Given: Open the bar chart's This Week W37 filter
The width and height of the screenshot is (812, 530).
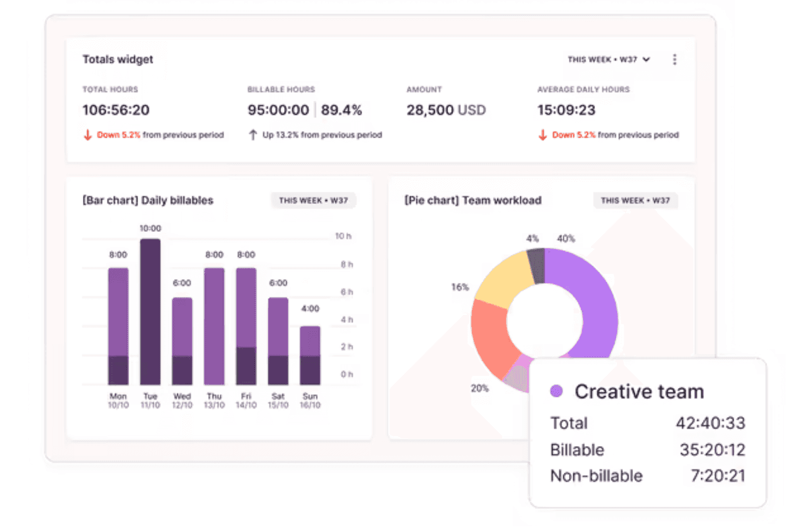Looking at the screenshot, I should (x=313, y=200).
